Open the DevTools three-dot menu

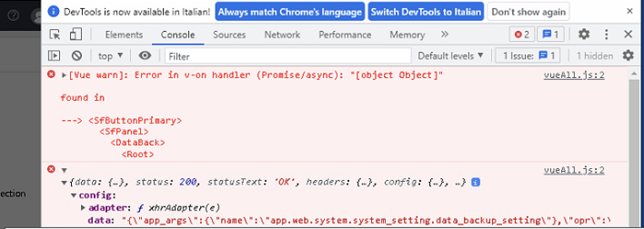[x=606, y=35]
